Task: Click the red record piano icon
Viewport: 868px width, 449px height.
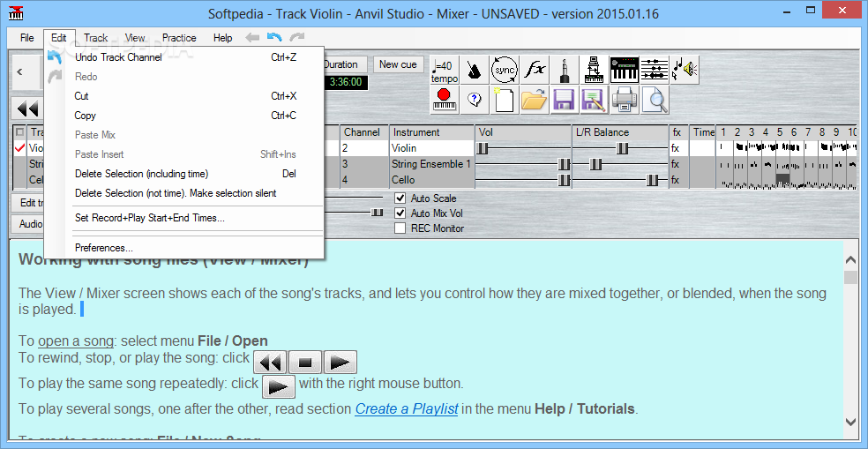Action: click(445, 100)
